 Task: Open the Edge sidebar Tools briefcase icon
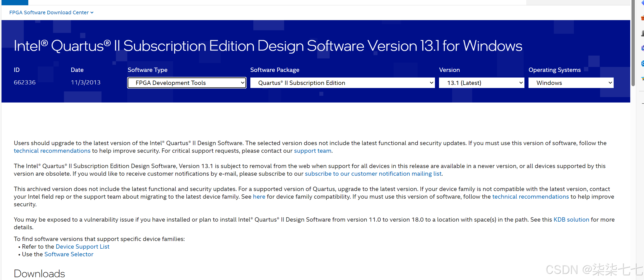[642, 18]
